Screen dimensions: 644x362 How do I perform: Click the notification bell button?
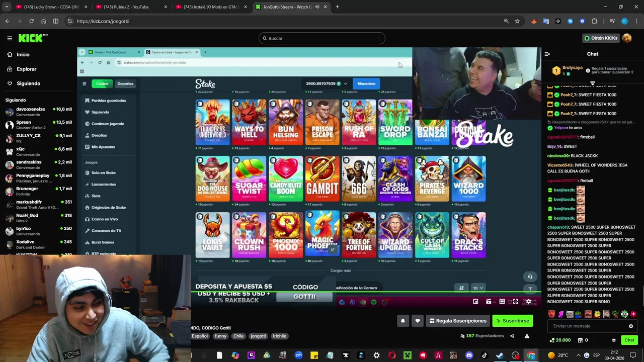[x=403, y=321]
